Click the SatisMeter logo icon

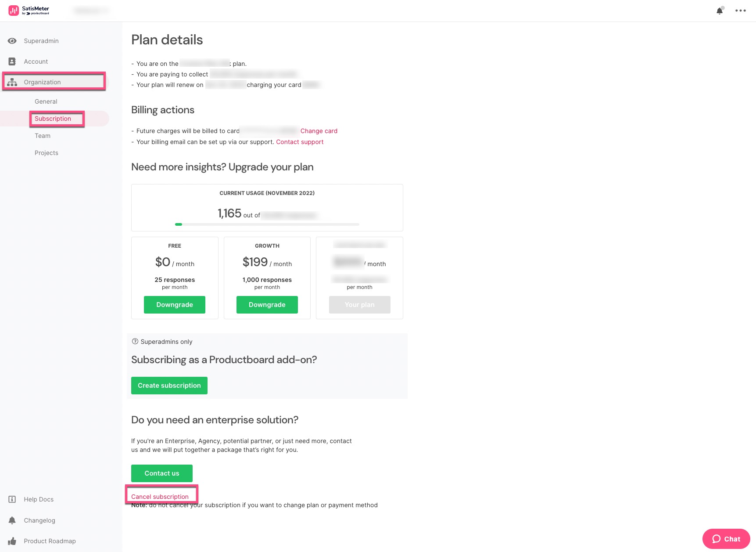(14, 11)
